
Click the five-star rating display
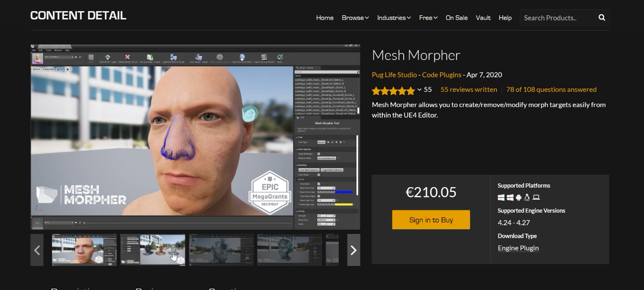click(x=393, y=90)
